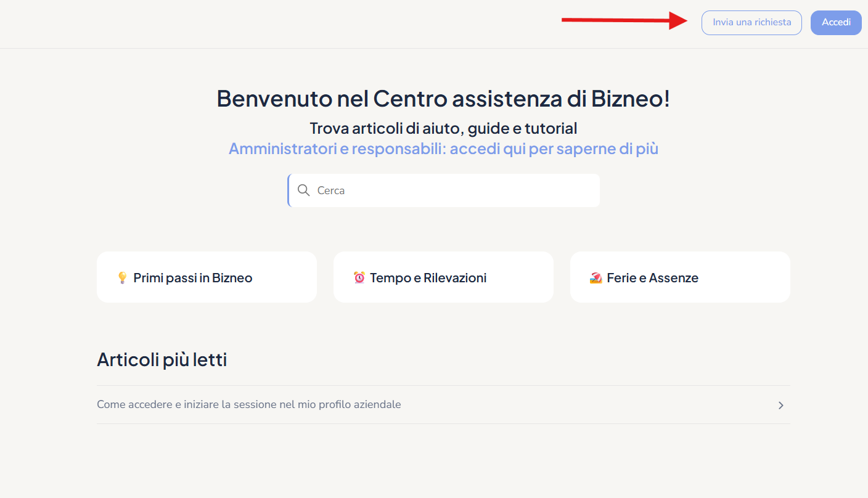Open the Tempo e Rilevazioni category

[428, 278]
